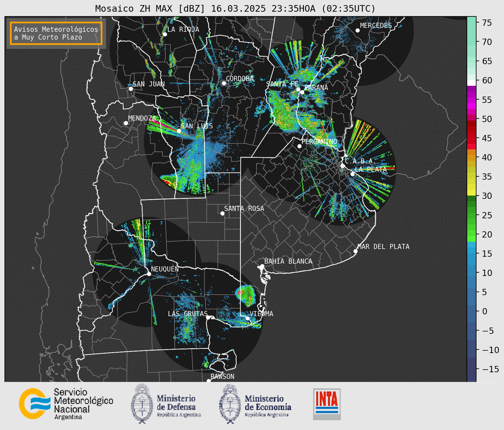The height and width of the screenshot is (430, 504).
Task: Click the Avisos Meteorológicos a Muy Corto Plazo box
Action: coord(56,33)
